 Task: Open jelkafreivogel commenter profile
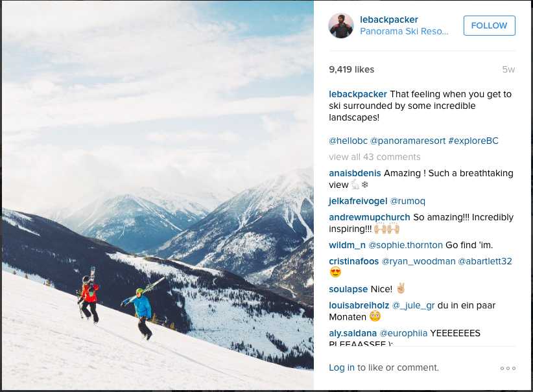(x=358, y=201)
